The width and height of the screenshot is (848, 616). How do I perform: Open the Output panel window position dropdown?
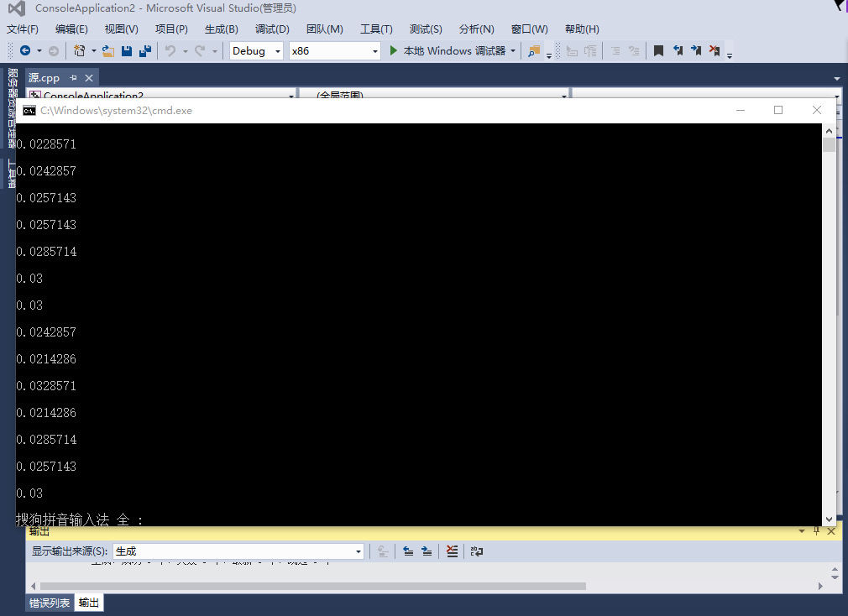(x=802, y=531)
